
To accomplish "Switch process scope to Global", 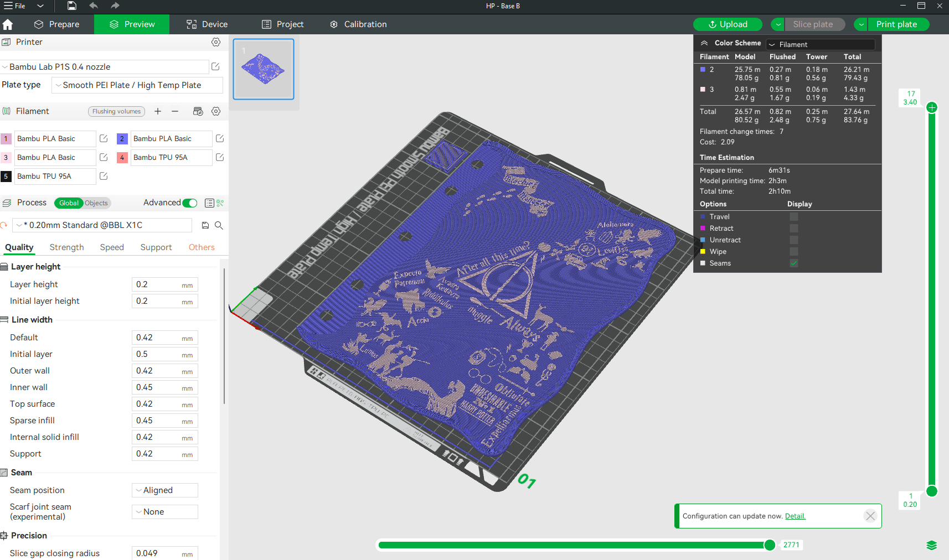I will [x=69, y=203].
